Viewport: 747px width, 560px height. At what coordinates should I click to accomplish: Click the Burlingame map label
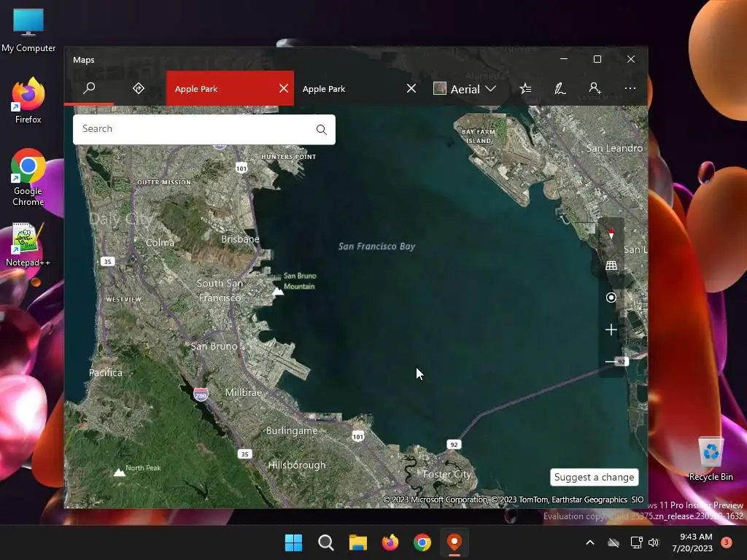coord(292,431)
